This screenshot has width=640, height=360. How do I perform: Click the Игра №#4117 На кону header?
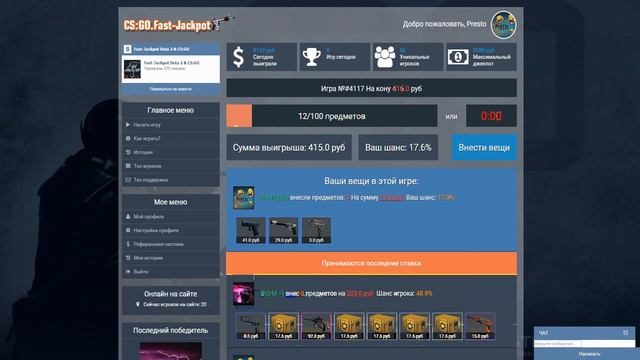point(371,88)
